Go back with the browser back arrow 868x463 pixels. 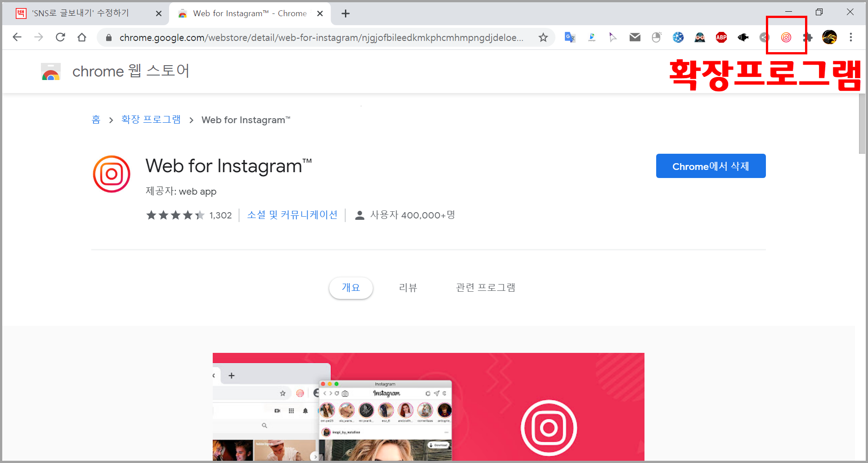(17, 37)
